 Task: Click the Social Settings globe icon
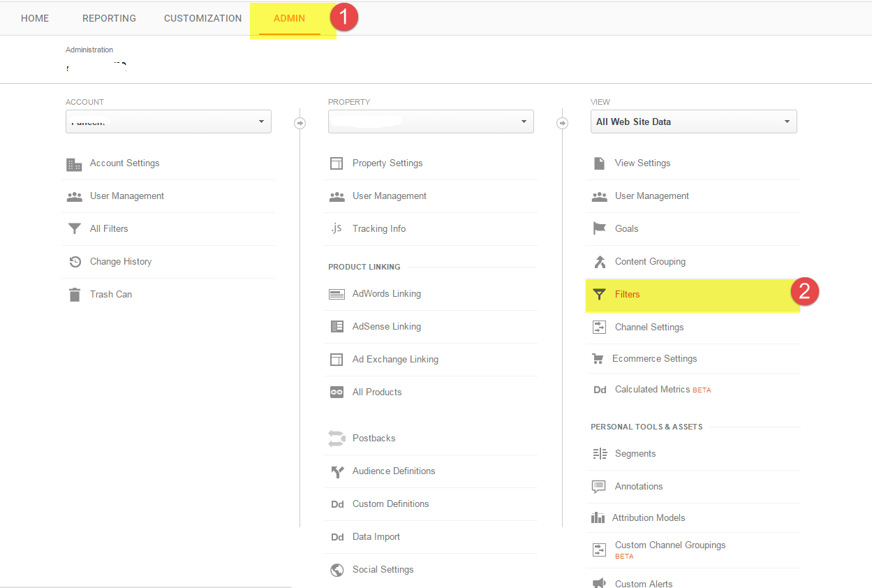pos(337,570)
